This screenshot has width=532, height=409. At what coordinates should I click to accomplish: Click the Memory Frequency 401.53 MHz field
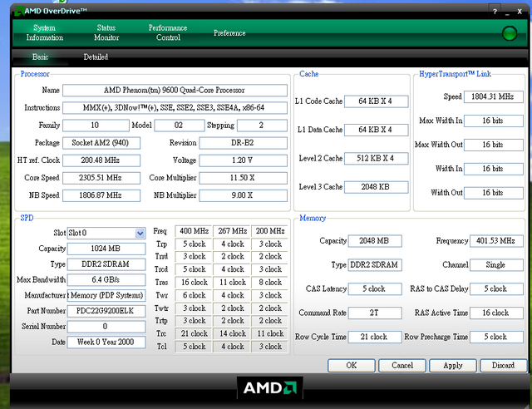click(x=496, y=241)
